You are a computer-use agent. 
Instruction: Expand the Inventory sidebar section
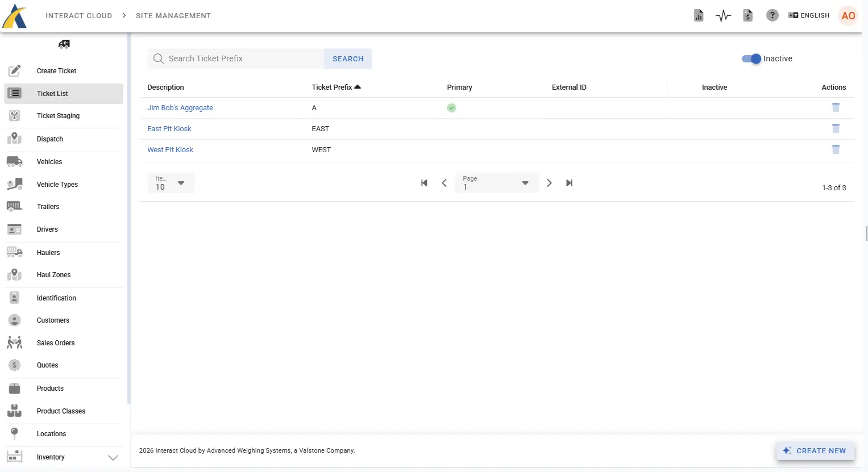pyautogui.click(x=113, y=457)
